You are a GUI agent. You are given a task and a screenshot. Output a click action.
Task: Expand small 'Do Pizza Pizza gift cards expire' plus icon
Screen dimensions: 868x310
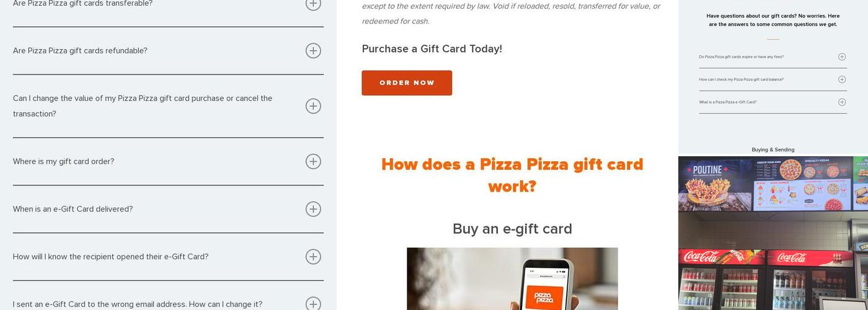pyautogui.click(x=842, y=57)
